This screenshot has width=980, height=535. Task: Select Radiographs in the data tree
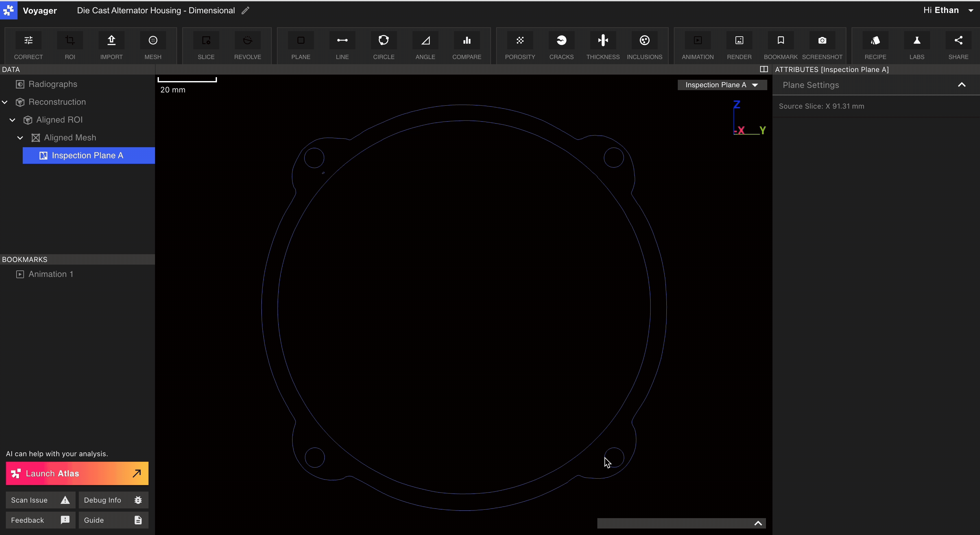point(53,84)
